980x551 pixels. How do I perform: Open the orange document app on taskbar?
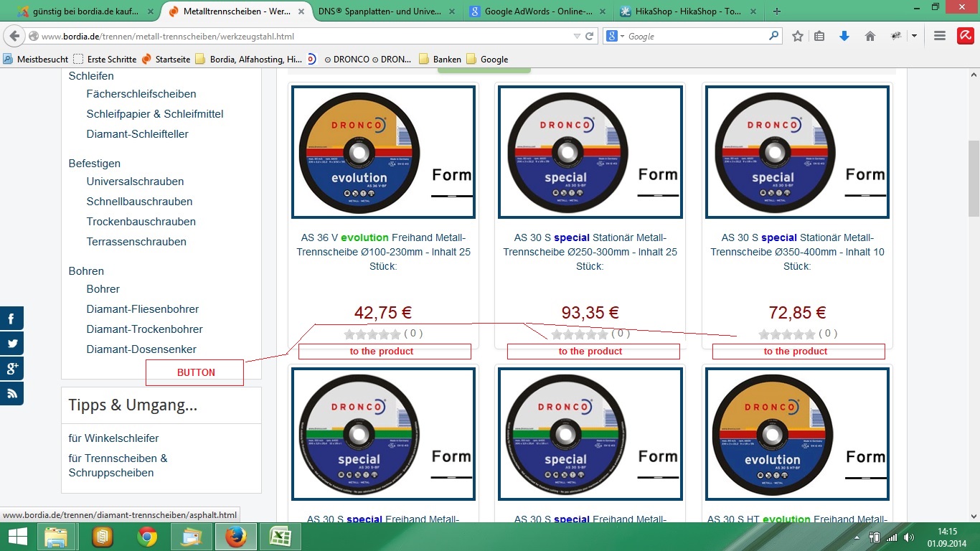pos(103,537)
